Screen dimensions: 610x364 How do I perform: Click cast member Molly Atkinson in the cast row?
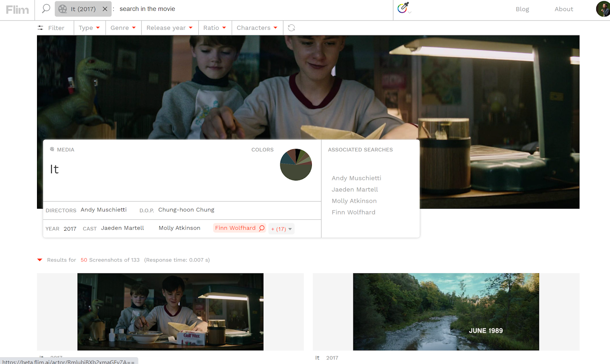[x=180, y=228]
